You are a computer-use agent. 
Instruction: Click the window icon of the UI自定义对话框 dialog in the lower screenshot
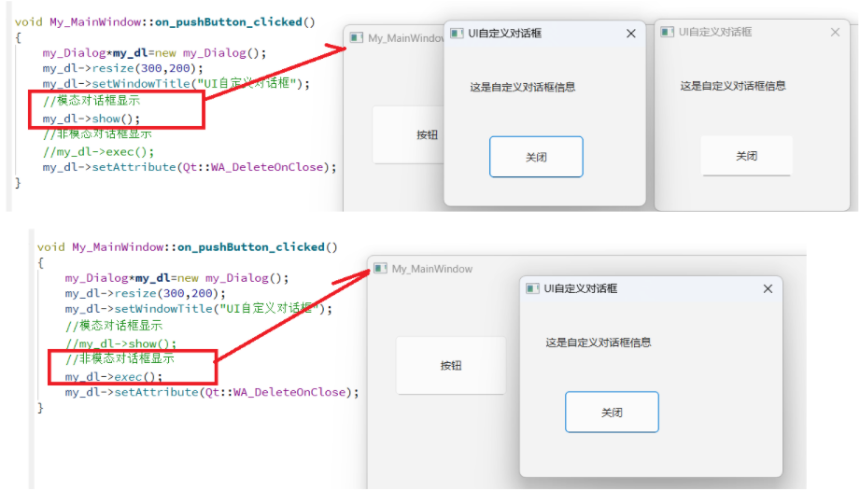click(532, 288)
